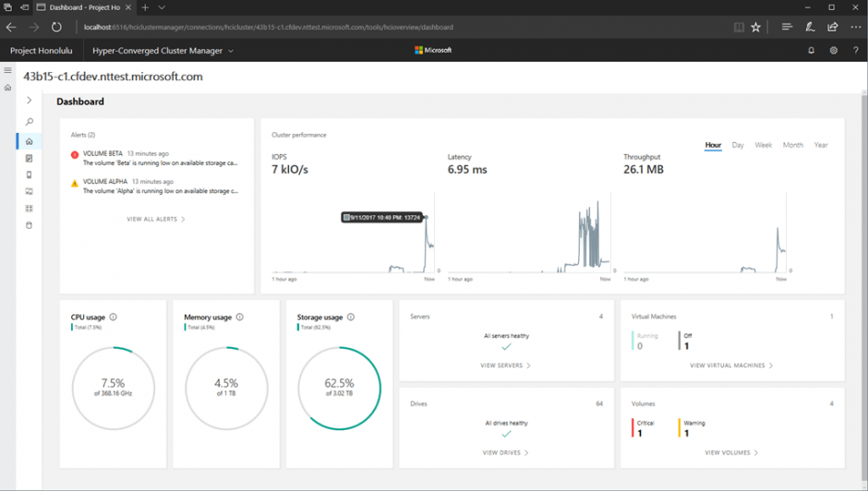This screenshot has height=491, width=868.
Task: Click the browser refresh button
Action: [x=56, y=28]
